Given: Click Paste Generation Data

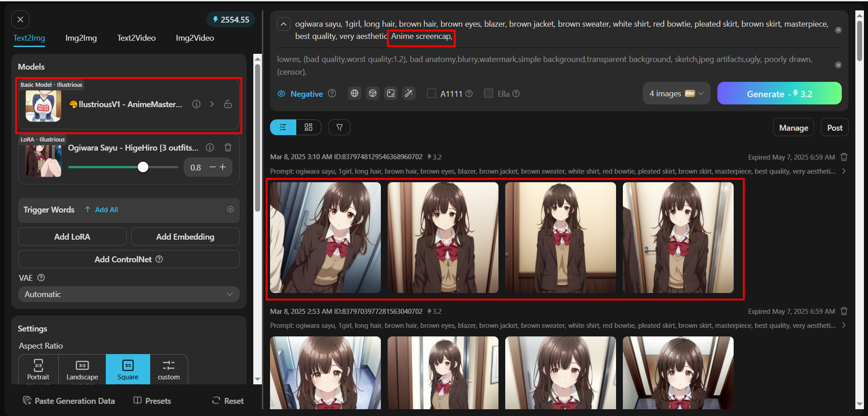Looking at the screenshot, I should point(69,401).
